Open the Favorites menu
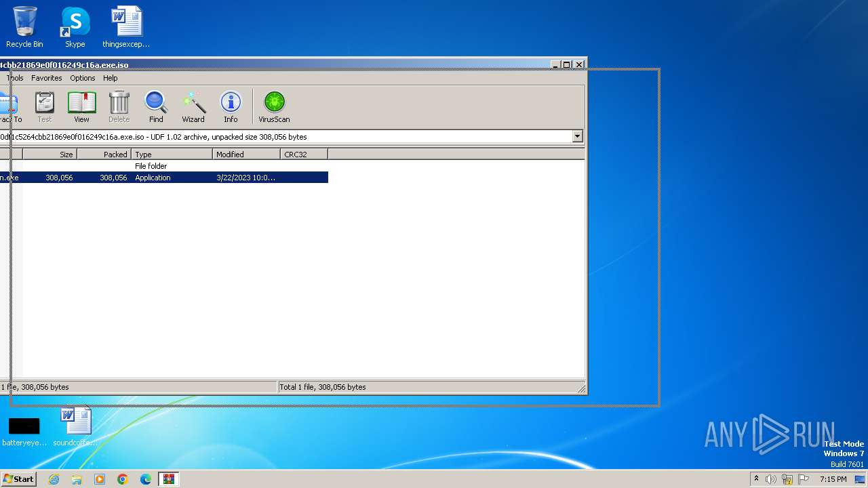This screenshot has height=488, width=868. [46, 78]
